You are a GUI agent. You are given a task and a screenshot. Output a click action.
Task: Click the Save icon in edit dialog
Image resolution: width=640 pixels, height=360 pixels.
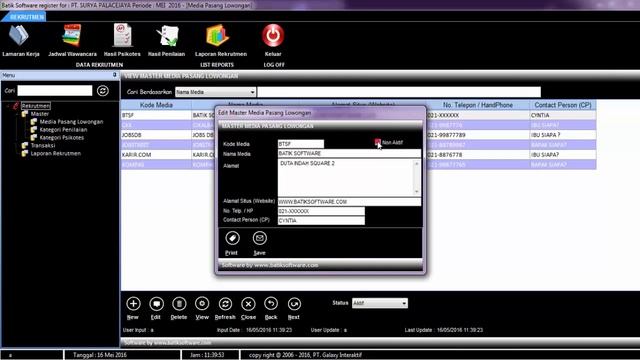coord(260,238)
